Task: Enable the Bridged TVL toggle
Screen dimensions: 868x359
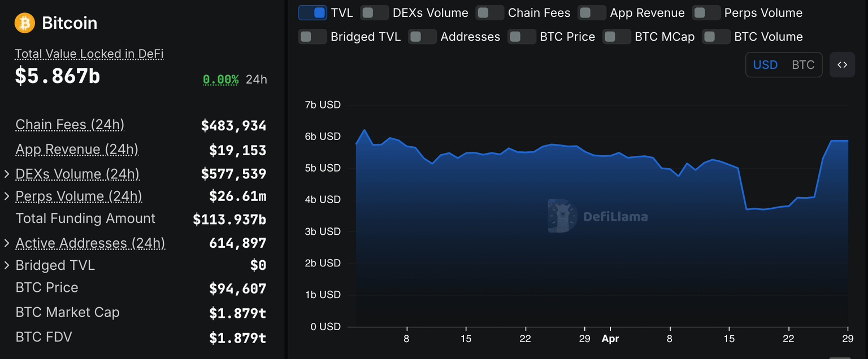Action: click(x=313, y=36)
